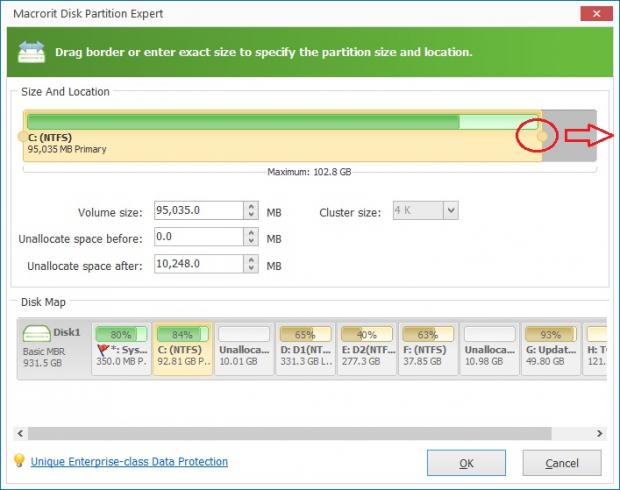This screenshot has height=490, width=620.
Task: Open Unique Enterprise-class Data Protection link
Action: point(129,462)
